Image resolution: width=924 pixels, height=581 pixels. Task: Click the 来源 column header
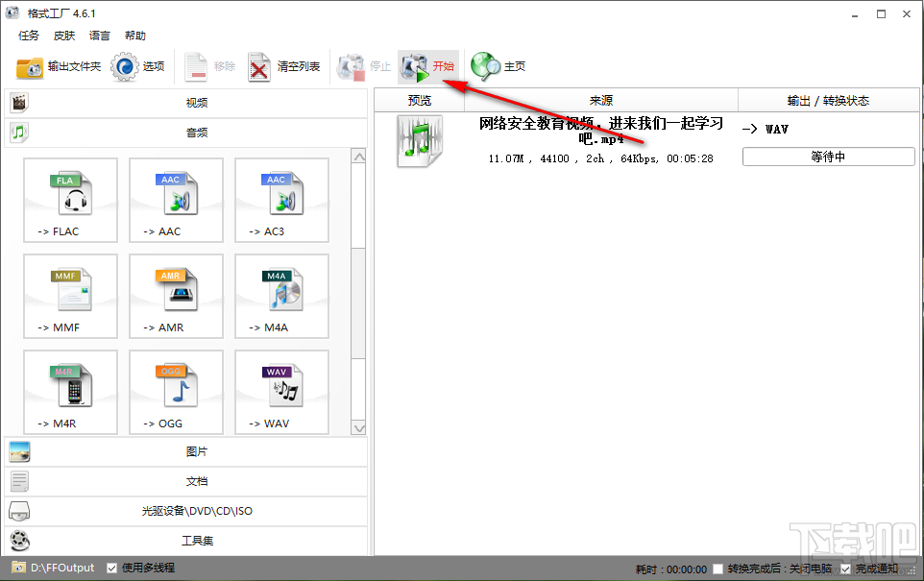[x=601, y=101]
